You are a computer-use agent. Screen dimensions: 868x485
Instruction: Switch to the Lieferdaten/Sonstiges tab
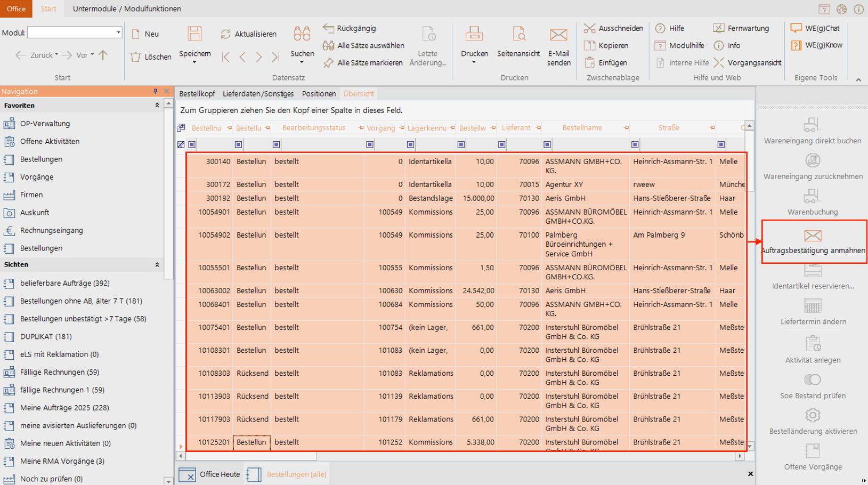tap(258, 94)
